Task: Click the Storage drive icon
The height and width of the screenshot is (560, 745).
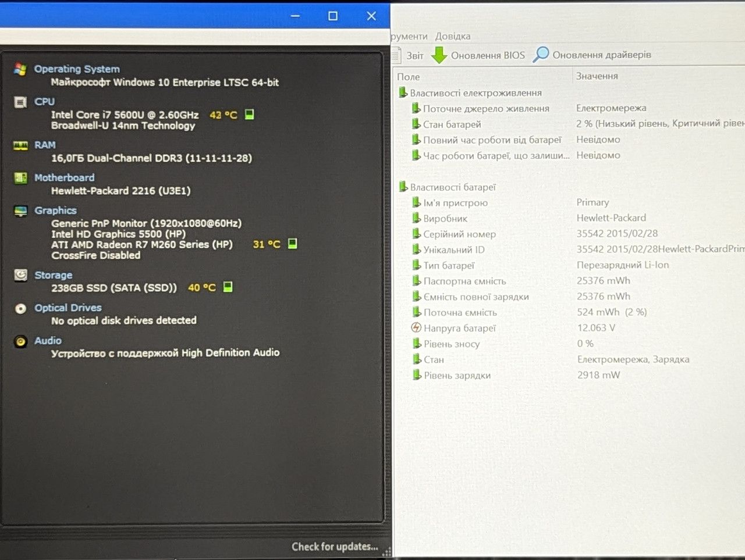Action: tap(20, 275)
